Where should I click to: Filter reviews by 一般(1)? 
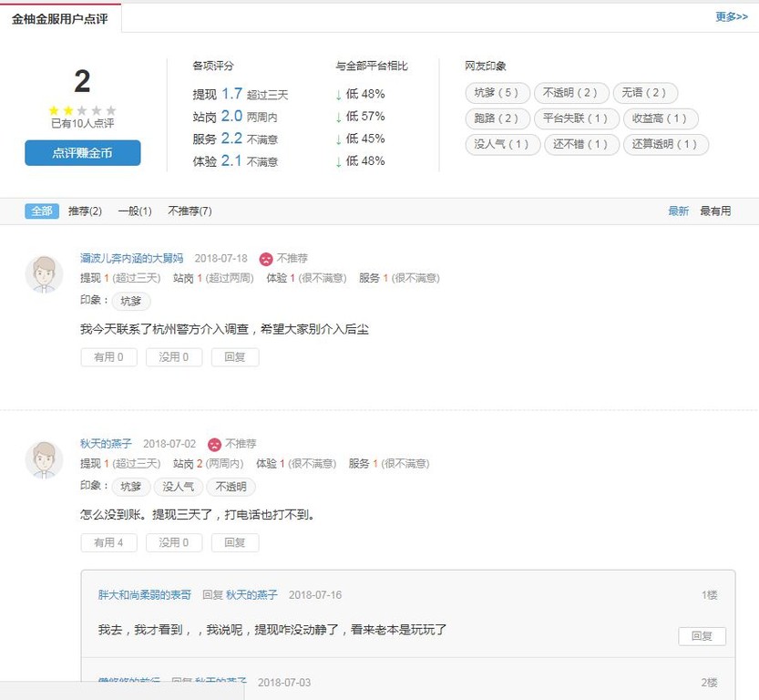(134, 211)
